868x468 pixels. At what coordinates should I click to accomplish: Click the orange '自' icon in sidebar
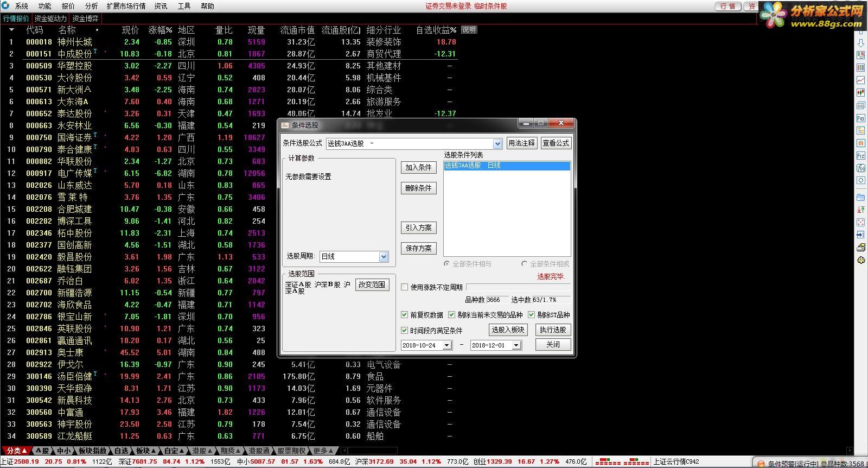[x=860, y=143]
